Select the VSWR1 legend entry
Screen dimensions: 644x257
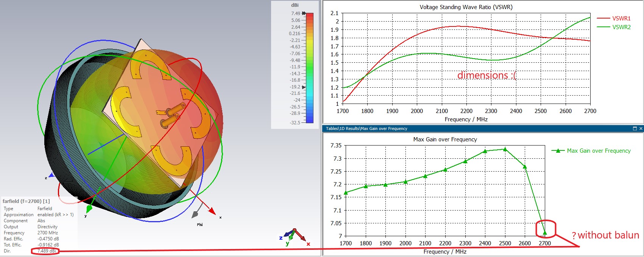pyautogui.click(x=621, y=18)
